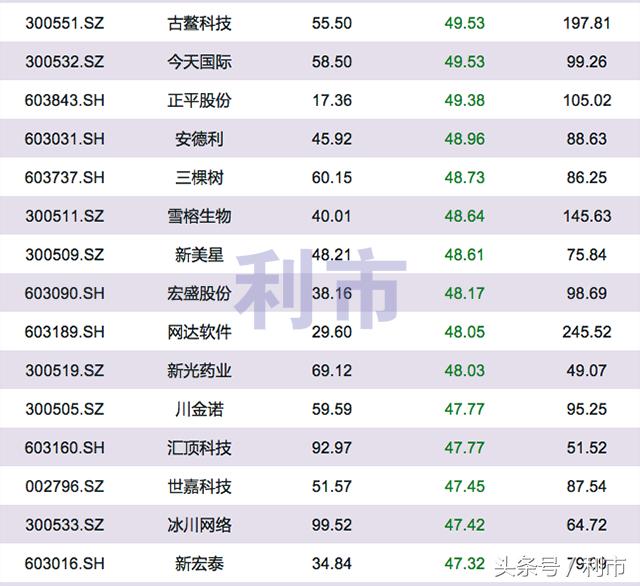Select stock code 002796.SZ
The width and height of the screenshot is (640, 586).
coord(64,486)
